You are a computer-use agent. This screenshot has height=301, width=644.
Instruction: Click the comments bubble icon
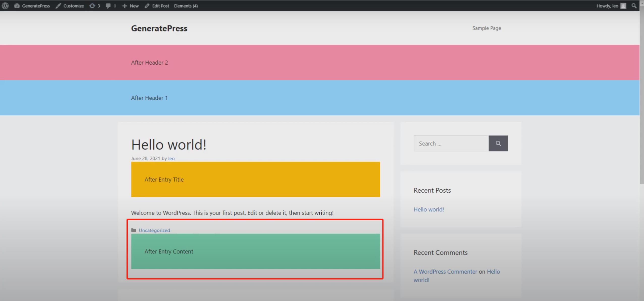click(x=108, y=6)
